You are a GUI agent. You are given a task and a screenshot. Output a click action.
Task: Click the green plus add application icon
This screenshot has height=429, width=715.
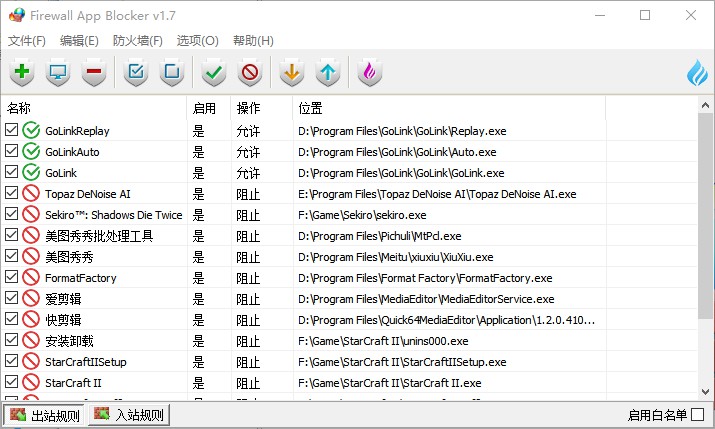click(x=22, y=72)
